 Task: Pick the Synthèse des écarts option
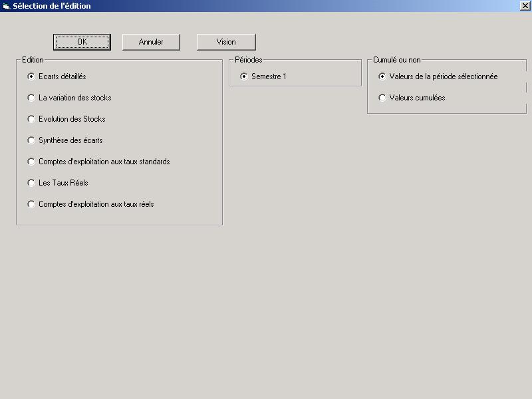[65, 140]
